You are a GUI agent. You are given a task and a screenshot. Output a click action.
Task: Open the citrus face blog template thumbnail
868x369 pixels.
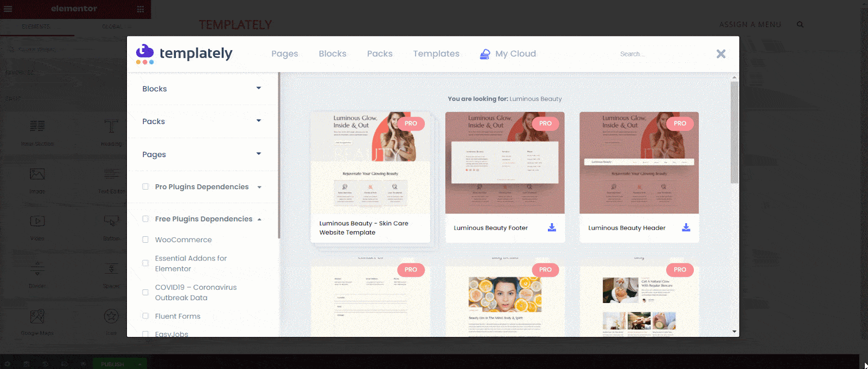505,297
